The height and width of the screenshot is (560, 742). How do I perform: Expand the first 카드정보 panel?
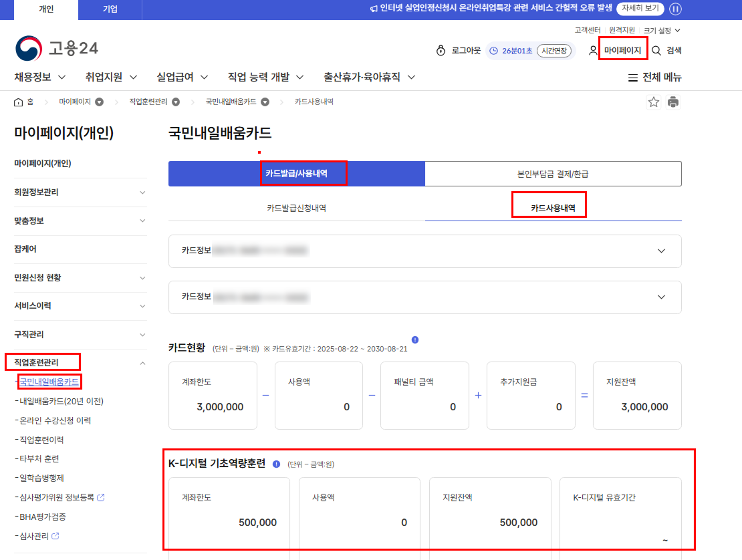[x=661, y=251]
